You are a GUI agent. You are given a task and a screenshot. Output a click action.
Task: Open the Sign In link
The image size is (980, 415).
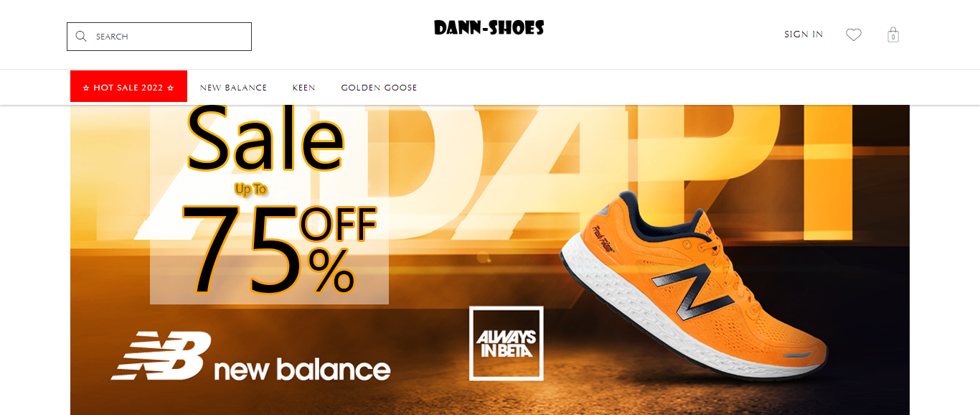click(x=804, y=34)
